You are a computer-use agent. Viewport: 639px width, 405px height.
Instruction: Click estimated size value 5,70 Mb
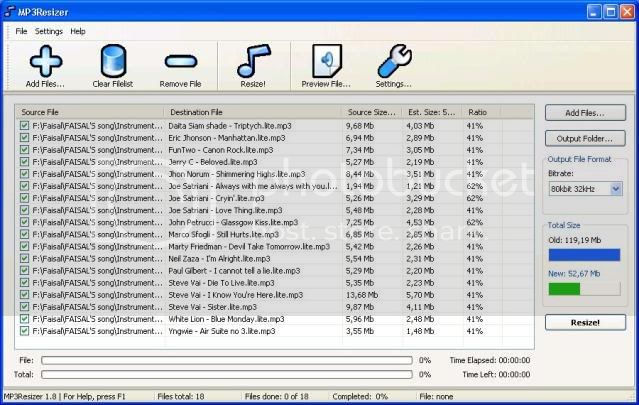(x=420, y=295)
